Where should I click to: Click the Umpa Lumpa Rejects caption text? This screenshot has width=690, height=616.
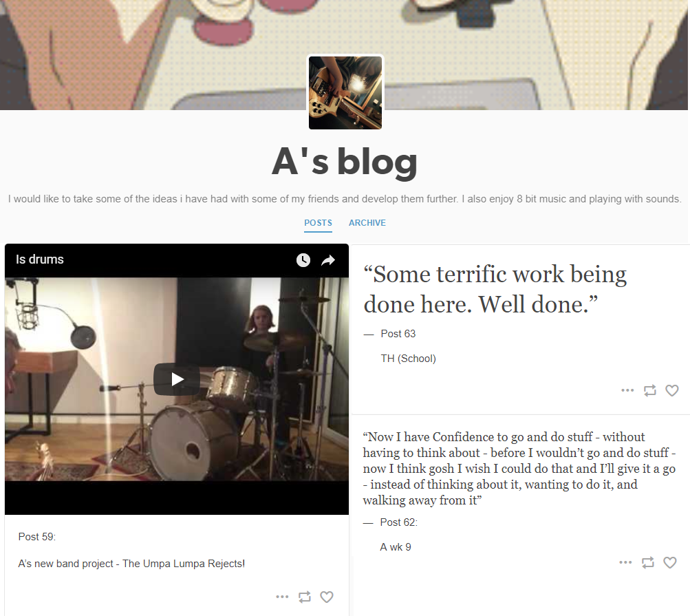click(131, 564)
